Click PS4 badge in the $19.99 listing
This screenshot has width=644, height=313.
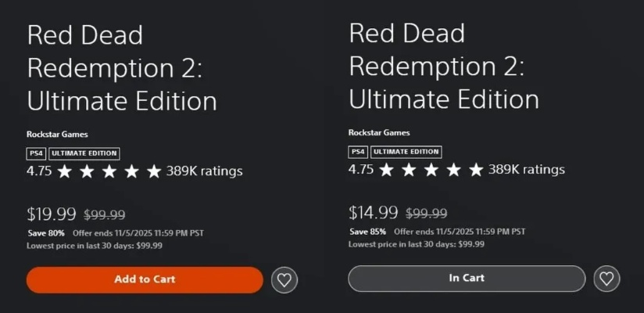pyautogui.click(x=36, y=153)
